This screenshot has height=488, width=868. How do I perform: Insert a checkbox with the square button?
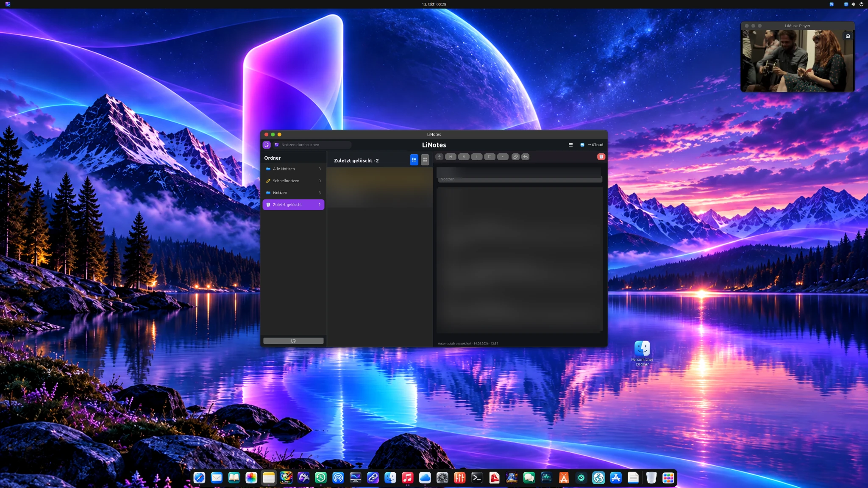pos(490,157)
